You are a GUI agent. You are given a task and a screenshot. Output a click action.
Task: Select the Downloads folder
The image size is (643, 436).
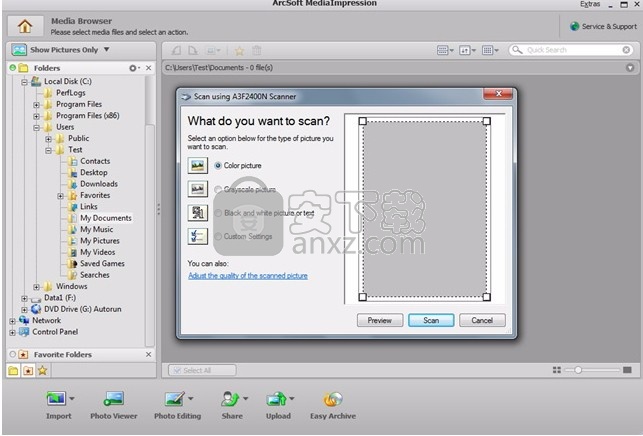coord(99,184)
